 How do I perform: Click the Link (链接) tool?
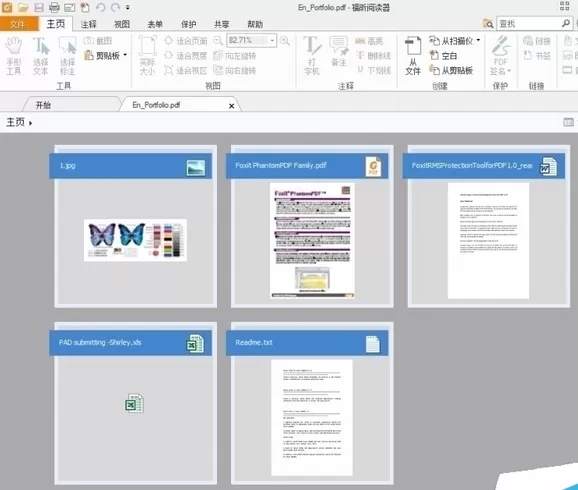[537, 41]
